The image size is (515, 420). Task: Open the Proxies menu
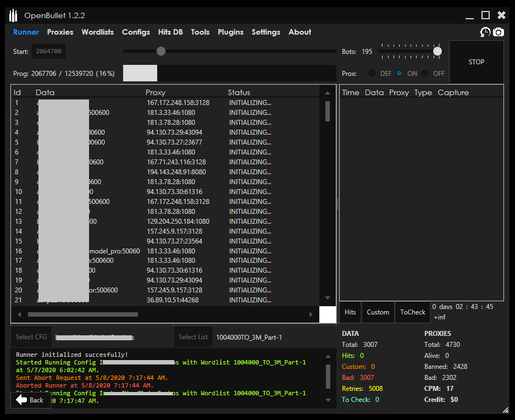(x=60, y=32)
